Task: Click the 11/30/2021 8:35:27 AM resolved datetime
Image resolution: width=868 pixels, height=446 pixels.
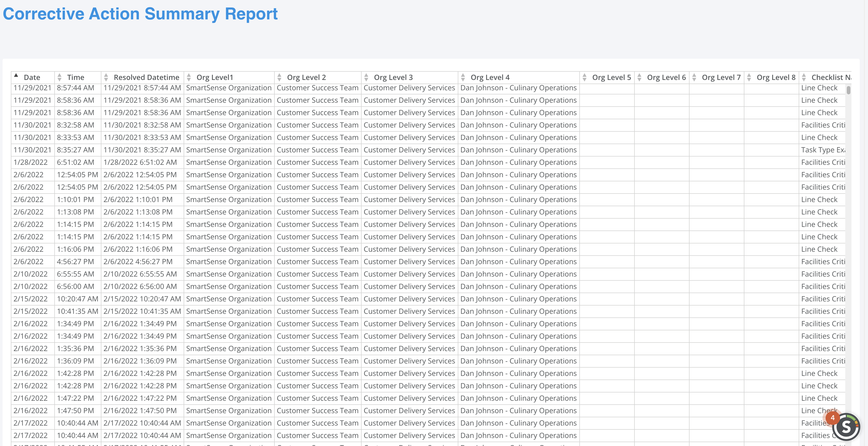Action: click(x=142, y=150)
